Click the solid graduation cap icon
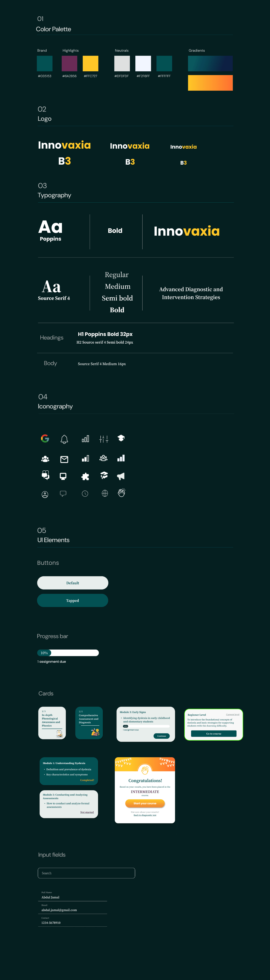270x980 pixels. pyautogui.click(x=121, y=438)
